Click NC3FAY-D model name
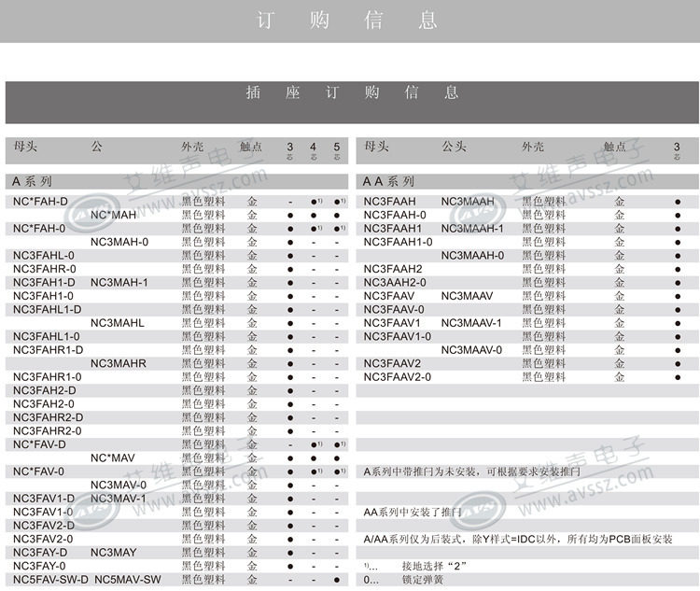The height and width of the screenshot is (591, 700). pyautogui.click(x=40, y=553)
